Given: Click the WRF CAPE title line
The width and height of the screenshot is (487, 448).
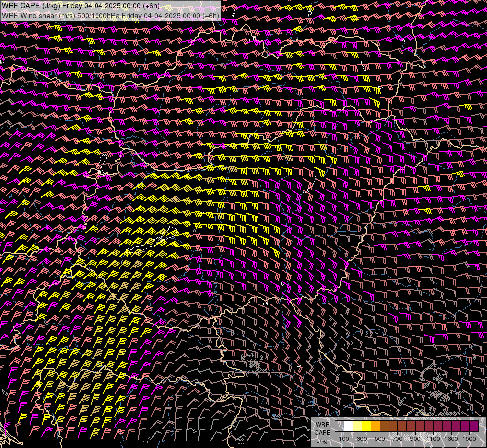Looking at the screenshot, I should pos(81,6).
